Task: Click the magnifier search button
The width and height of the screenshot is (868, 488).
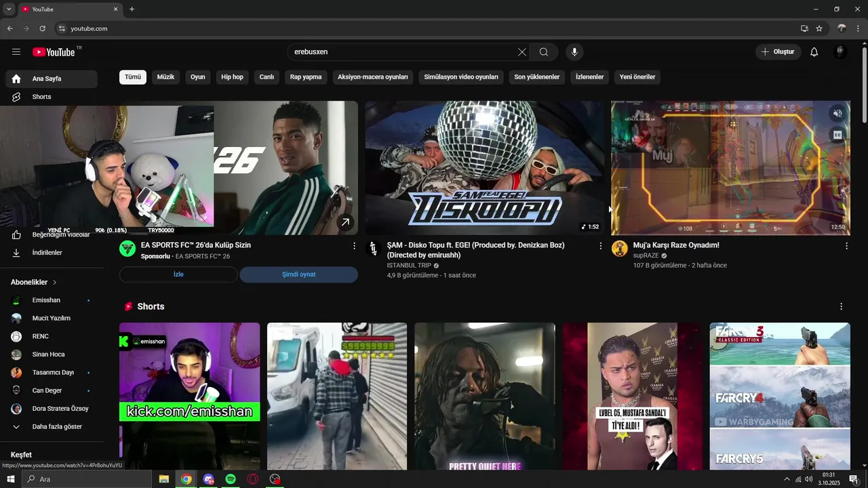Action: click(544, 52)
